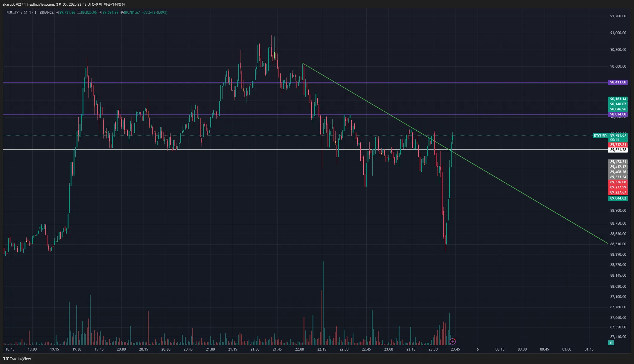The width and height of the screenshot is (634, 364).
Task: Click the publisher name skarud0702 in header
Action: tap(12, 4)
